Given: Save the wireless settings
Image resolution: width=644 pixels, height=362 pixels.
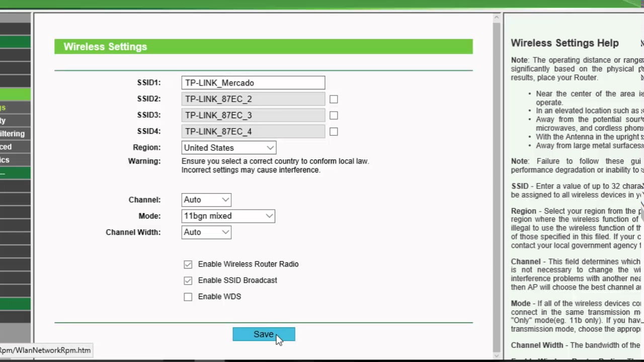Looking at the screenshot, I should 264,334.
